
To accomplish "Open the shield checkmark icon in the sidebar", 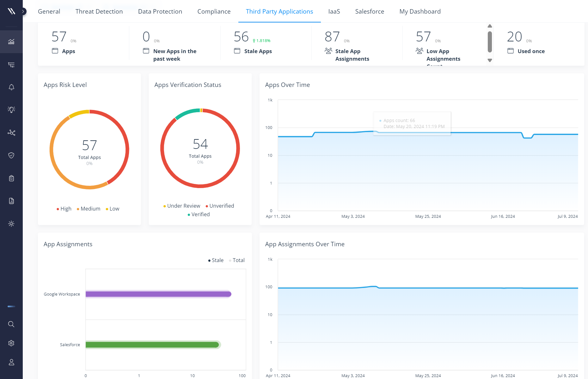I will click(11, 155).
